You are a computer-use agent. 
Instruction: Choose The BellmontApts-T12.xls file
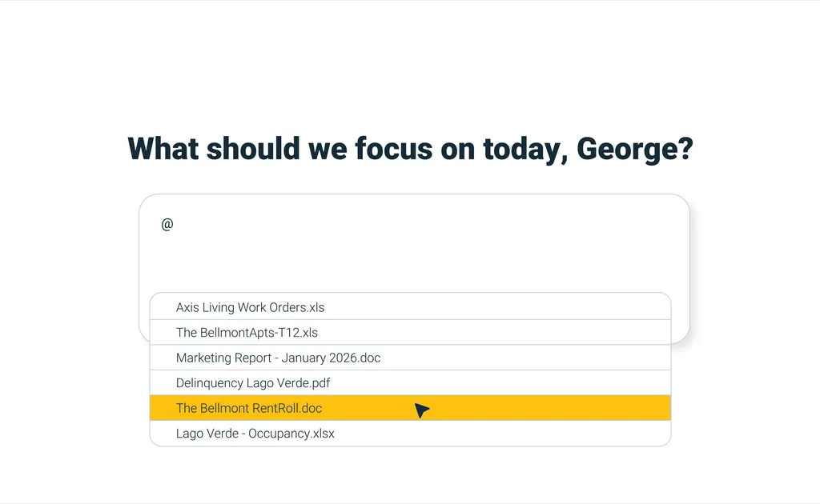pos(247,333)
